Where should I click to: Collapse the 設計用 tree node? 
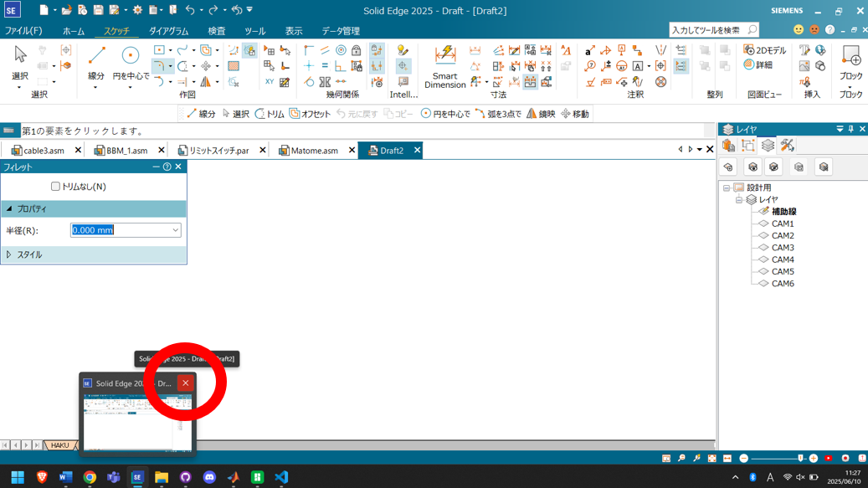tap(727, 188)
